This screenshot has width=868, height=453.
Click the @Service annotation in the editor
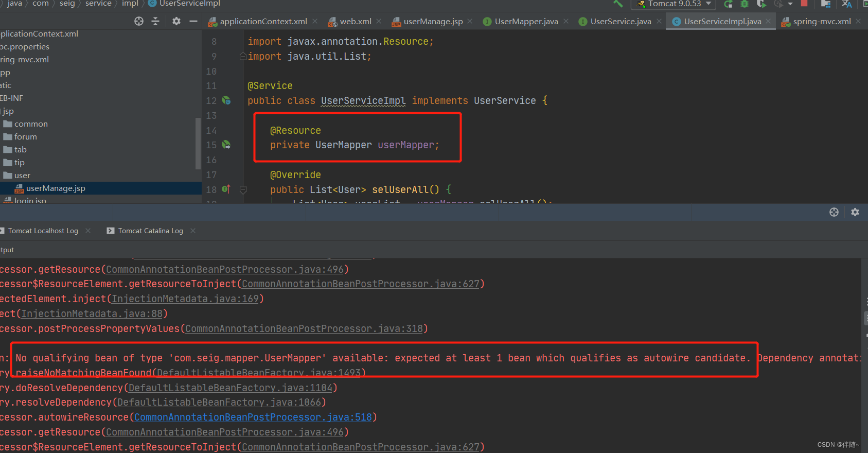[x=270, y=85]
